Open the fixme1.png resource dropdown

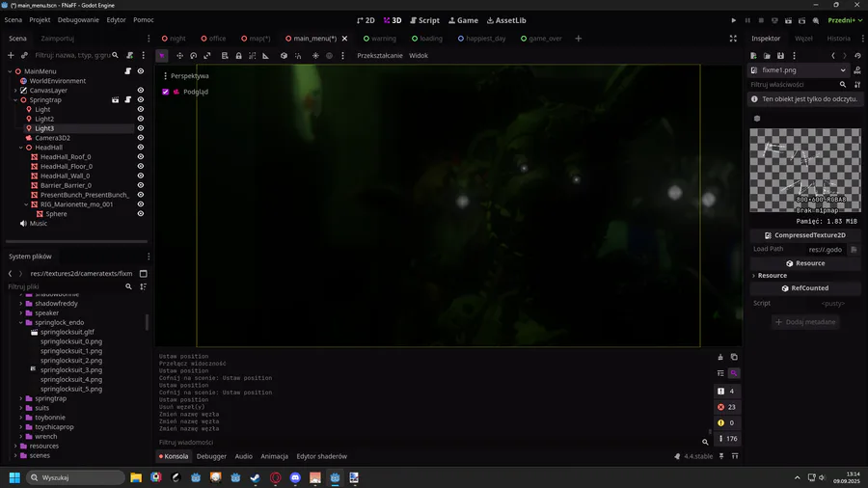click(x=800, y=70)
